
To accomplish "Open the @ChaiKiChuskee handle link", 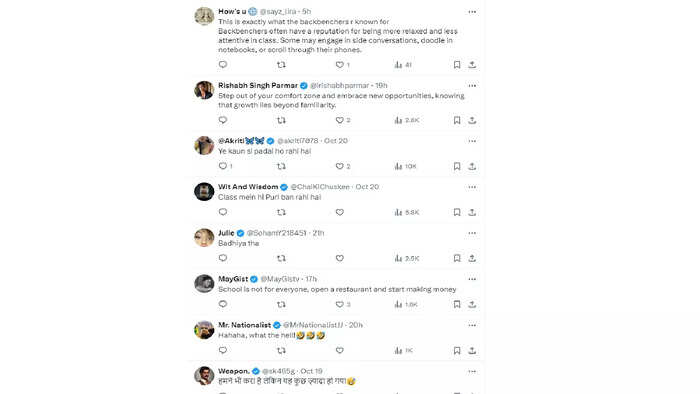I will click(x=320, y=187).
